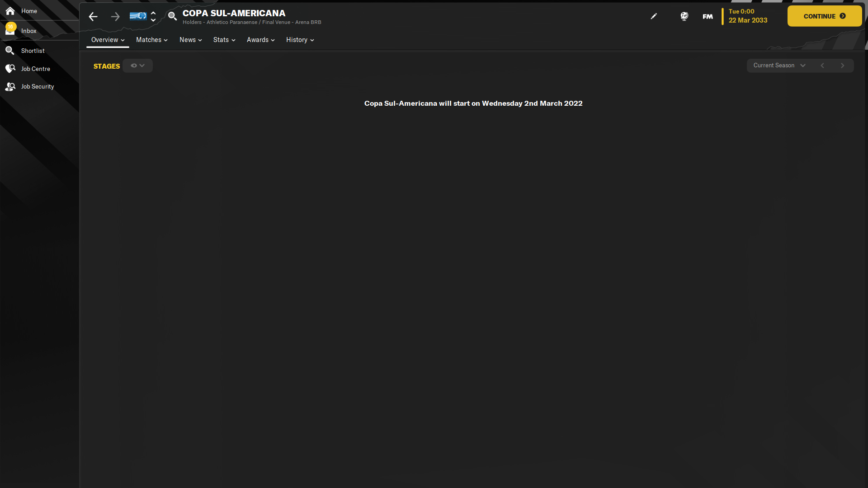This screenshot has width=868, height=488.
Task: Open the search magnifier in the header
Action: (172, 17)
